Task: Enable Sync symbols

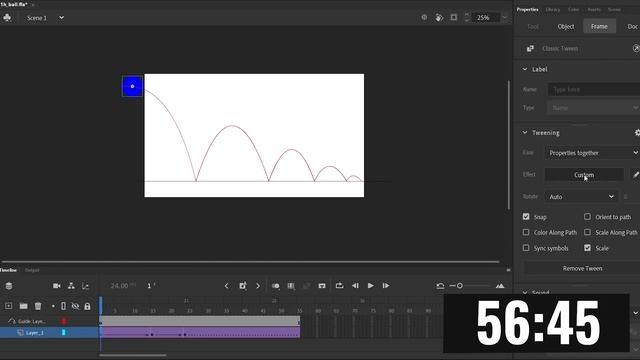Action: click(526, 248)
